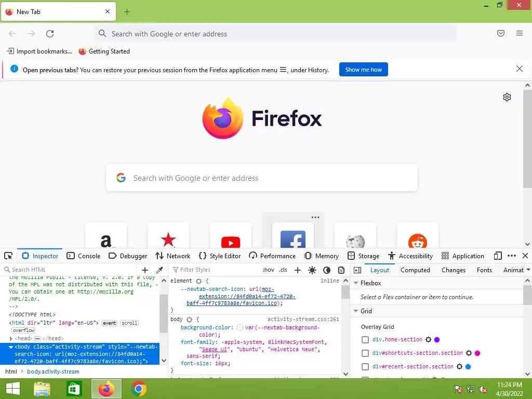The image size is (532, 399).
Task: Select the Layout sidebar tab
Action: point(380,270)
